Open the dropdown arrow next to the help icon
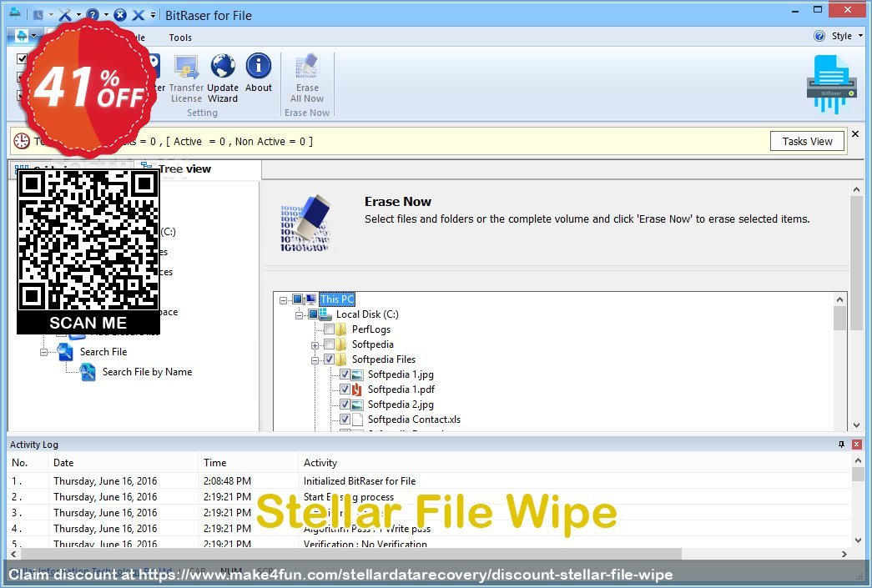Image resolution: width=872 pixels, height=588 pixels. click(x=106, y=15)
